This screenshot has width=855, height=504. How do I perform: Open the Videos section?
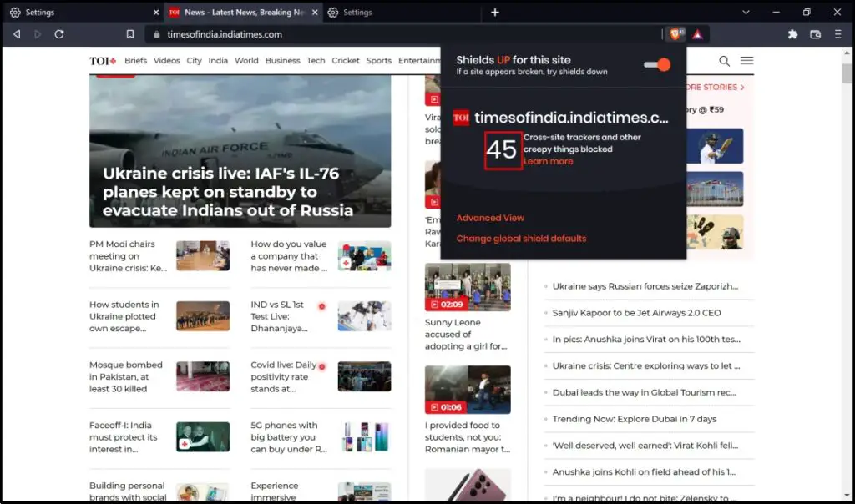pos(166,60)
